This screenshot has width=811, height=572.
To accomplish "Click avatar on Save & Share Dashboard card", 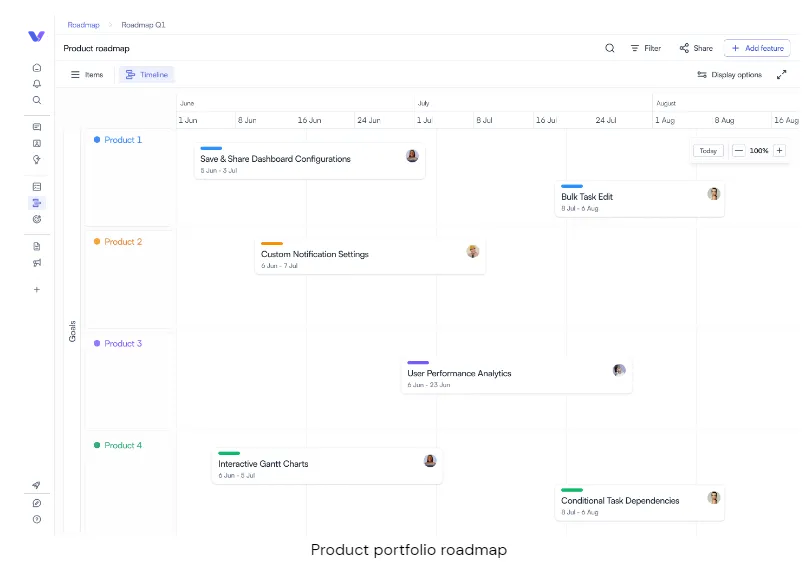I will point(412,156).
